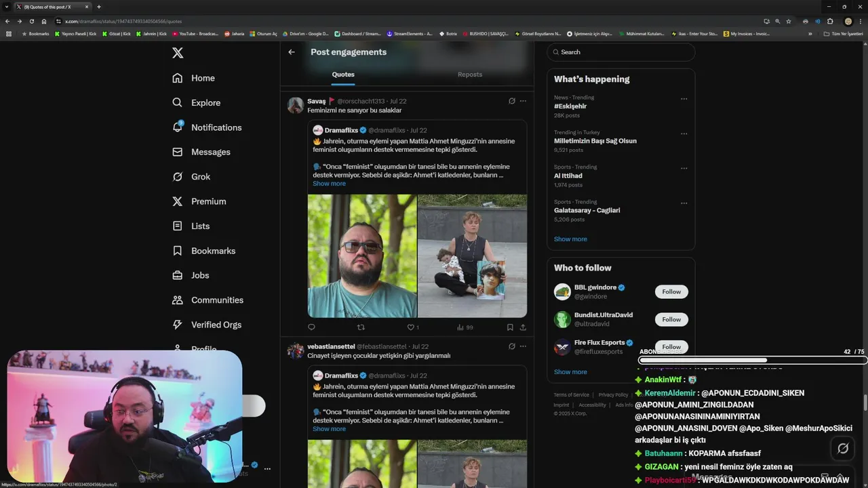Viewport: 868px width, 488px height.
Task: Reload the page in the browser
Action: point(32,21)
